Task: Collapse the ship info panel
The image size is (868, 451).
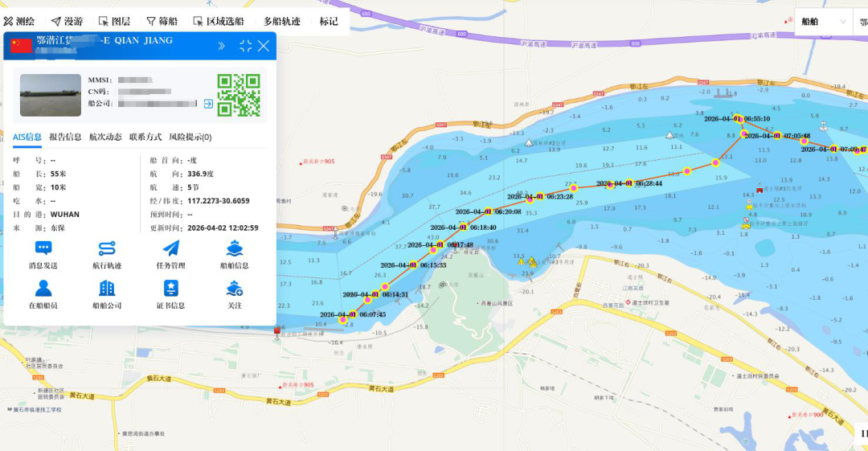Action: point(245,46)
